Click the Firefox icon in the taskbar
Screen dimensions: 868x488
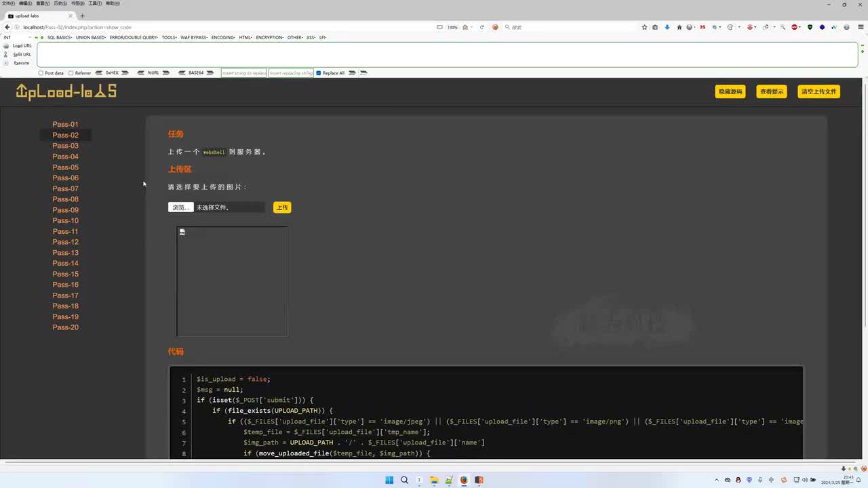click(x=464, y=480)
